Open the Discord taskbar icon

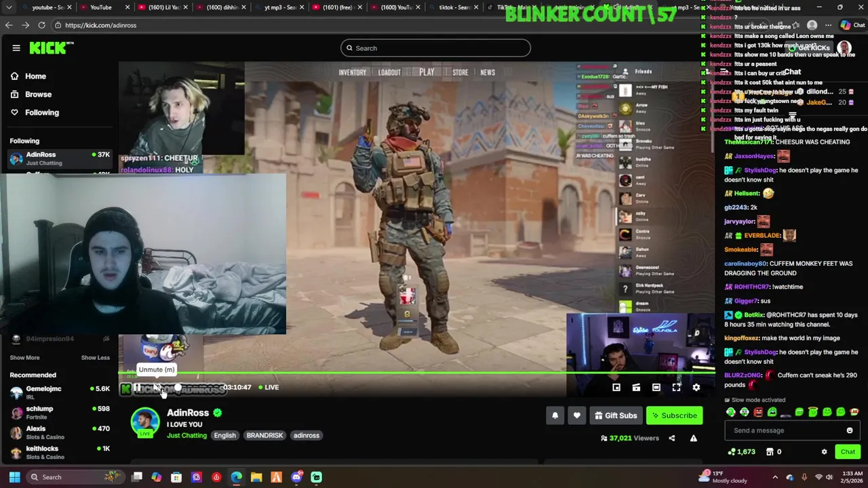pos(296,477)
